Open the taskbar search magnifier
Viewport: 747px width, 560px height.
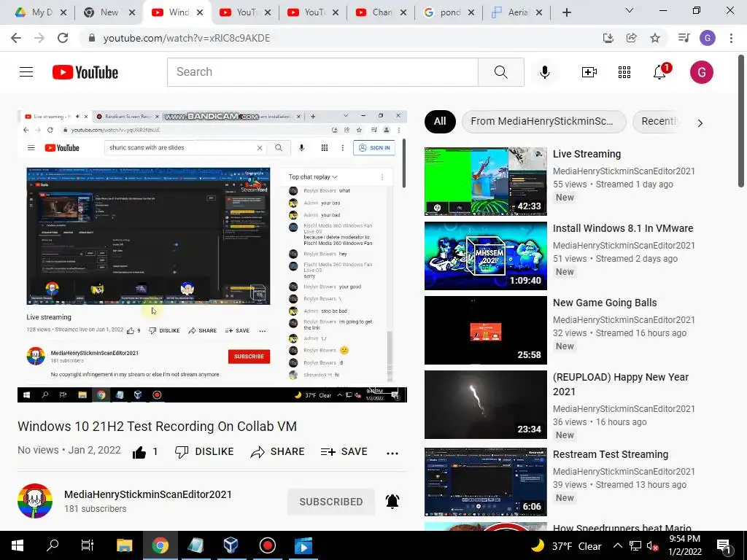click(x=53, y=545)
